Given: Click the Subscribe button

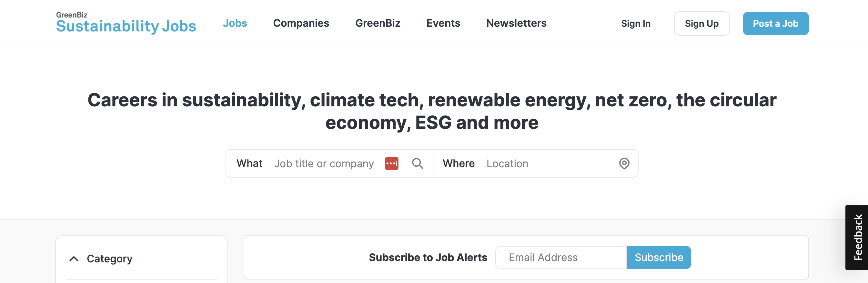Looking at the screenshot, I should coord(659,258).
